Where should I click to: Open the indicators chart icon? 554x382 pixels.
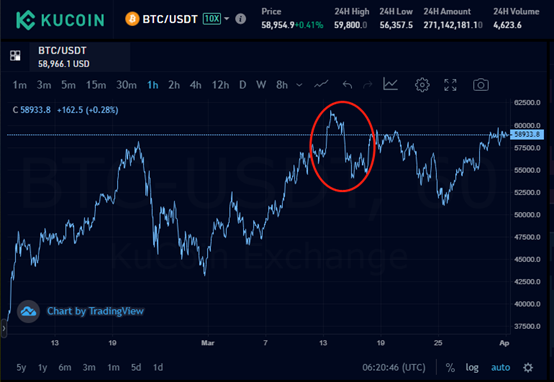pyautogui.click(x=390, y=84)
